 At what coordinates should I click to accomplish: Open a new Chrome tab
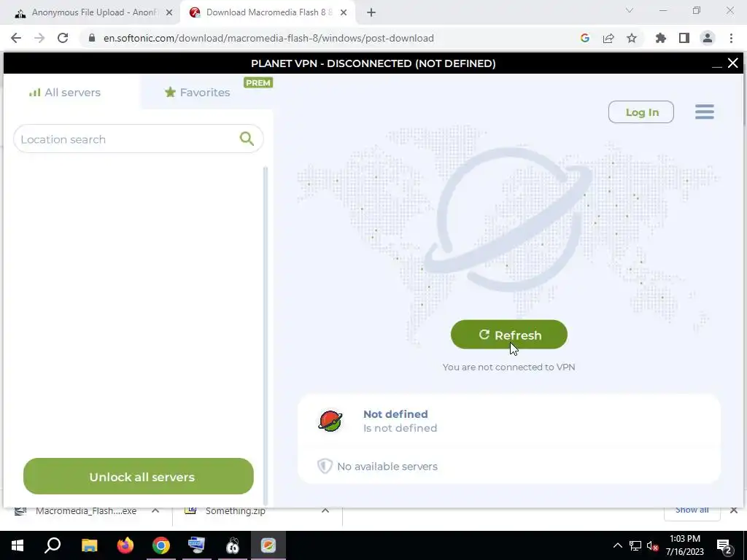tap(371, 13)
